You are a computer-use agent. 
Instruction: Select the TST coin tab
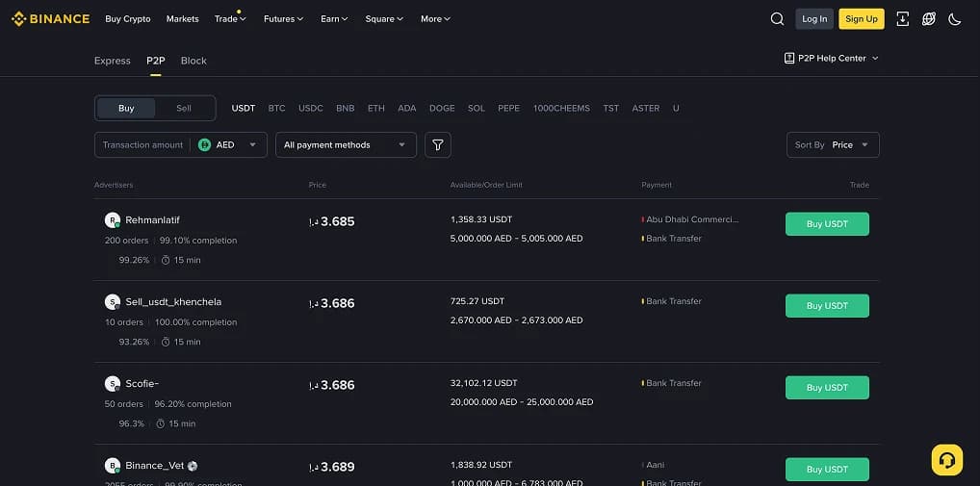611,108
